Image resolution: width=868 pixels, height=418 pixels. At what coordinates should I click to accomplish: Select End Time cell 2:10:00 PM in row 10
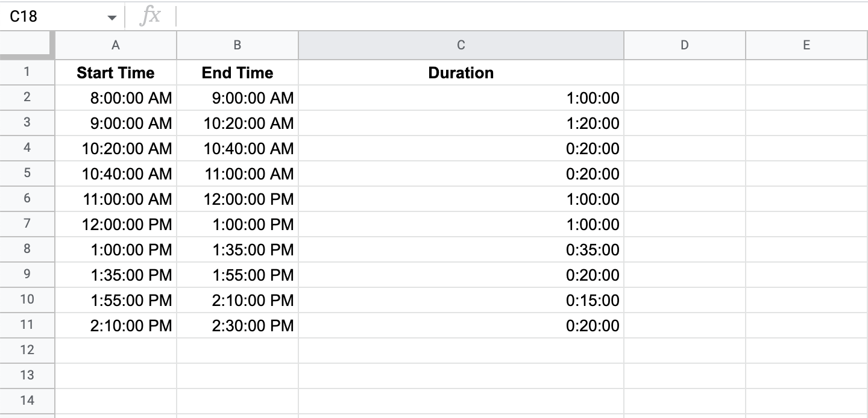pyautogui.click(x=237, y=300)
